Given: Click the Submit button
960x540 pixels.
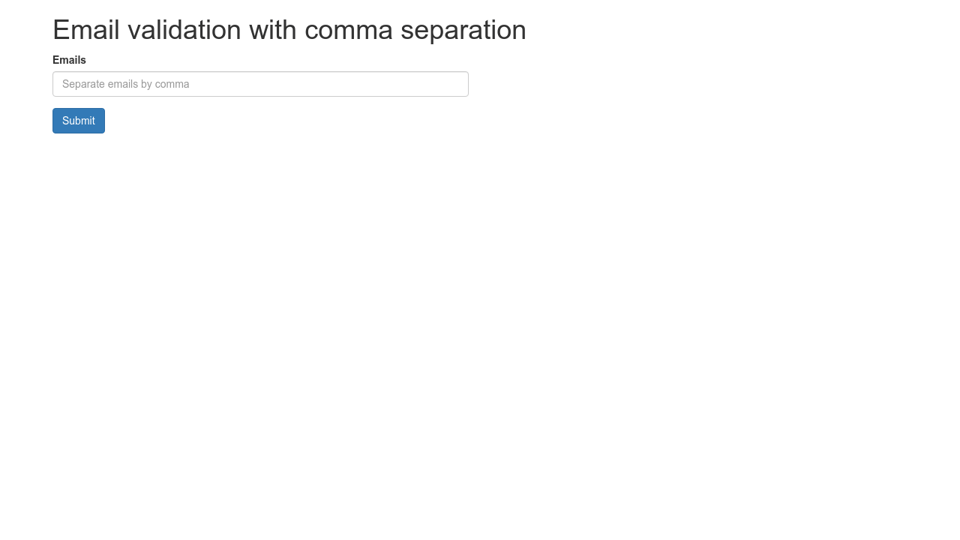Looking at the screenshot, I should click(x=78, y=121).
